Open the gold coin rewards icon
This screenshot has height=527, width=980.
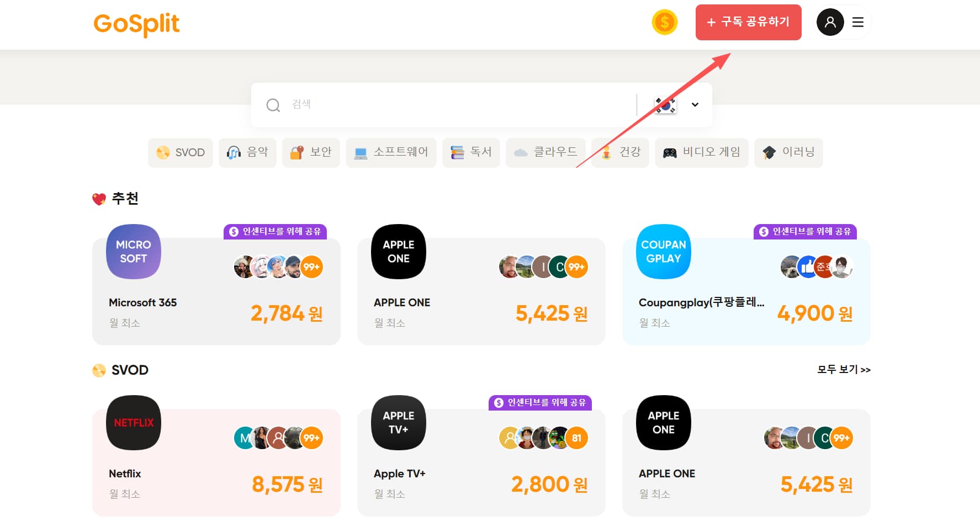tap(665, 23)
